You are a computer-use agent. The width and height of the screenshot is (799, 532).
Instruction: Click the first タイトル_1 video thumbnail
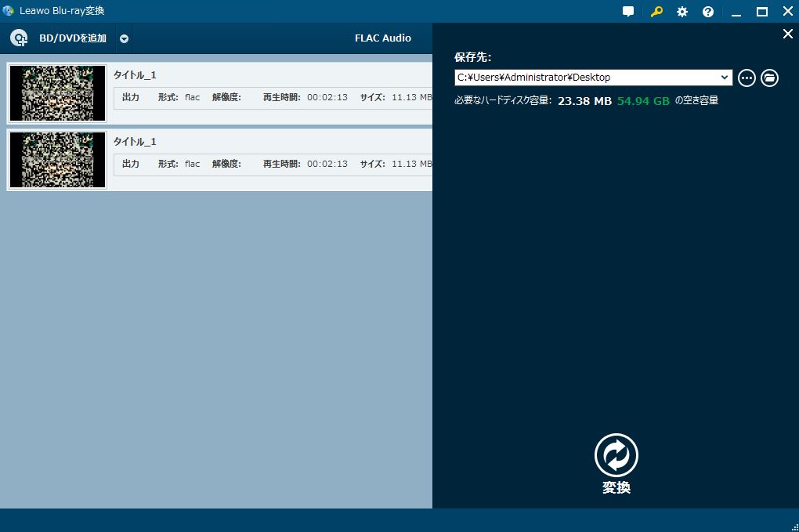[x=57, y=92]
